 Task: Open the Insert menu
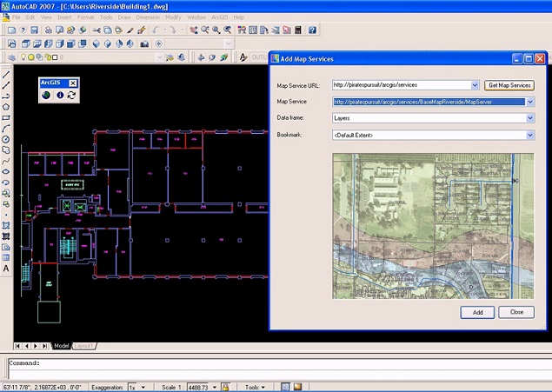coord(64,17)
